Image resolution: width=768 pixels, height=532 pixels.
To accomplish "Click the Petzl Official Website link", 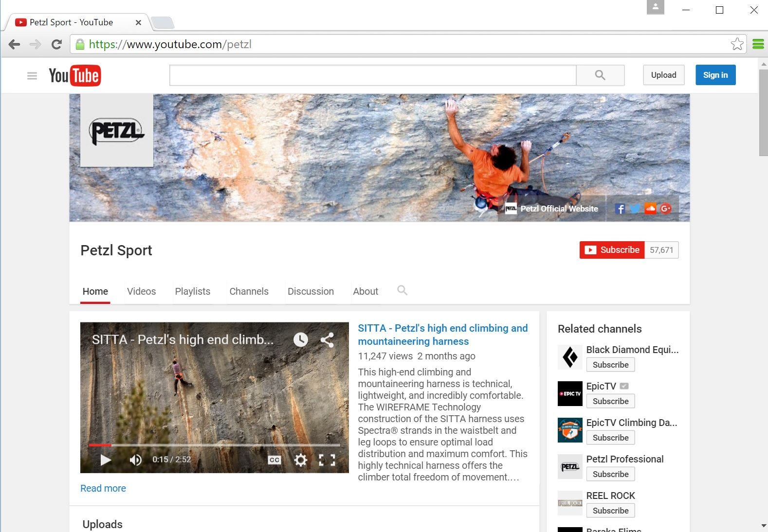I will pos(559,209).
